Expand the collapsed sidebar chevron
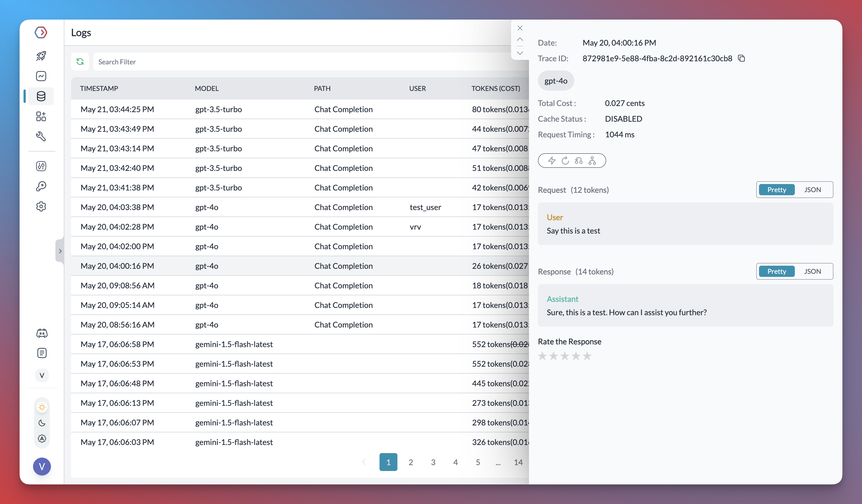This screenshot has width=862, height=504. pyautogui.click(x=60, y=251)
